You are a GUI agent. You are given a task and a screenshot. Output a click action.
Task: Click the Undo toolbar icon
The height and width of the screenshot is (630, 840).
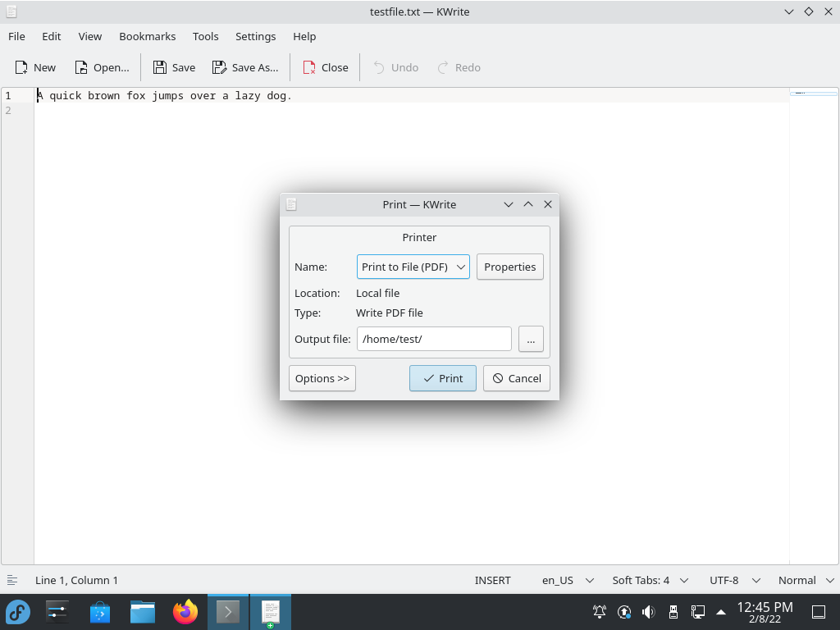click(x=379, y=67)
